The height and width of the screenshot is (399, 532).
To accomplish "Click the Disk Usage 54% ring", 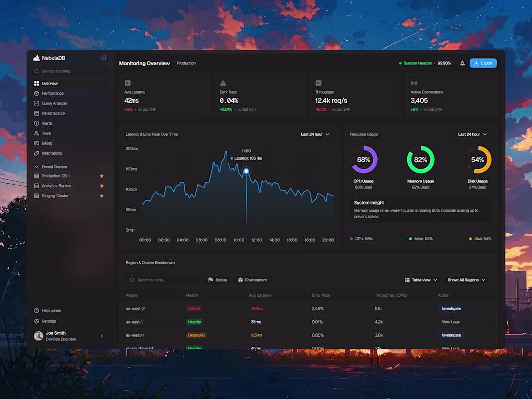I will (477, 160).
